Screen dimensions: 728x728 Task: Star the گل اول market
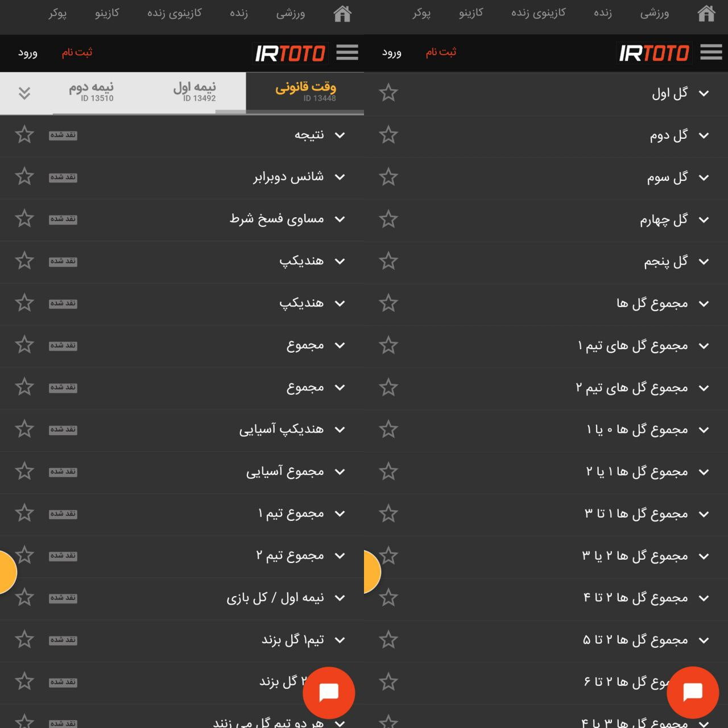coord(389,92)
